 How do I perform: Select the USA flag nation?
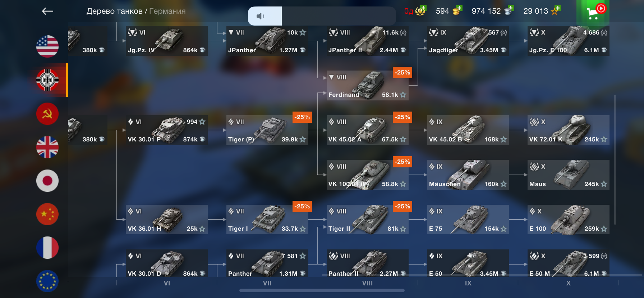point(47,46)
